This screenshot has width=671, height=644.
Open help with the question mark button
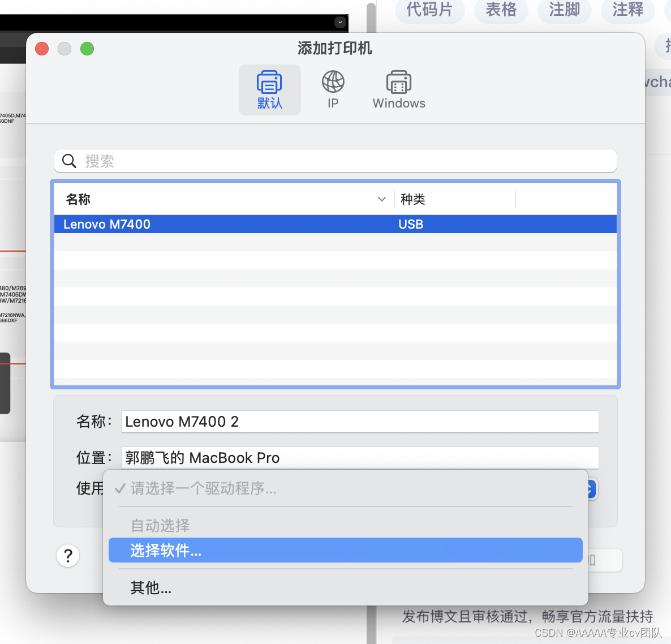tap(68, 555)
